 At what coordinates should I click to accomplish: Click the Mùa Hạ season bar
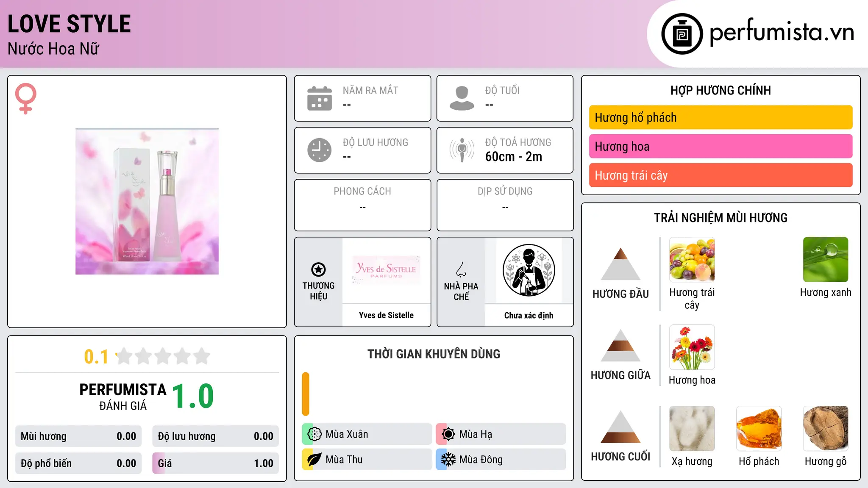coord(501,434)
